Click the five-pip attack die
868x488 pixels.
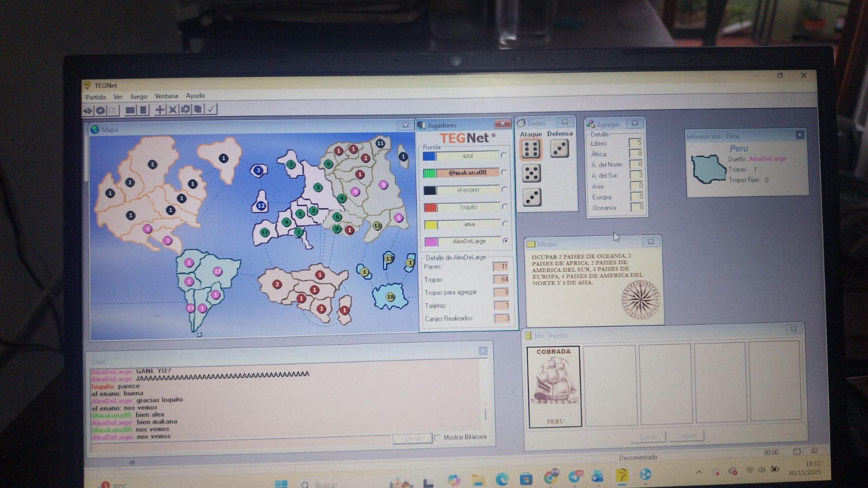tap(531, 174)
